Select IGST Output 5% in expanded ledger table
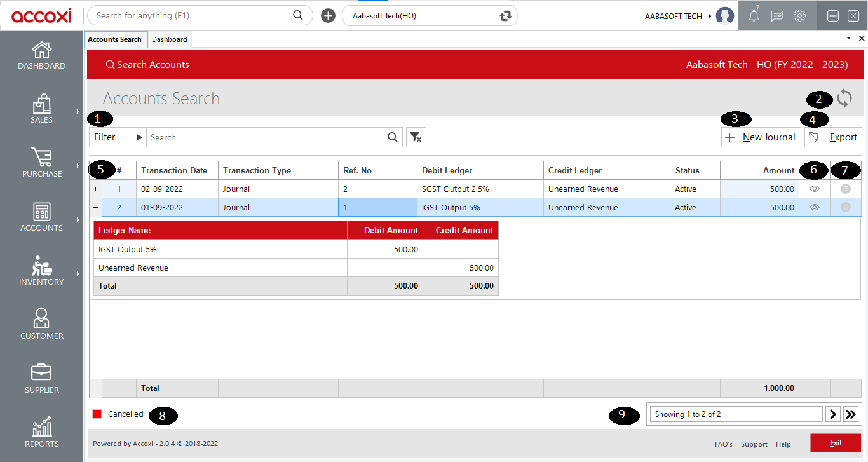The width and height of the screenshot is (868, 462). tap(220, 249)
